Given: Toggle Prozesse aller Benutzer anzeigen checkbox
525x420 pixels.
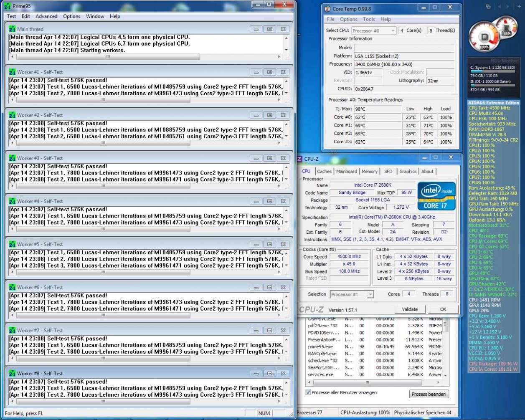Looking at the screenshot, I should 308,392.
